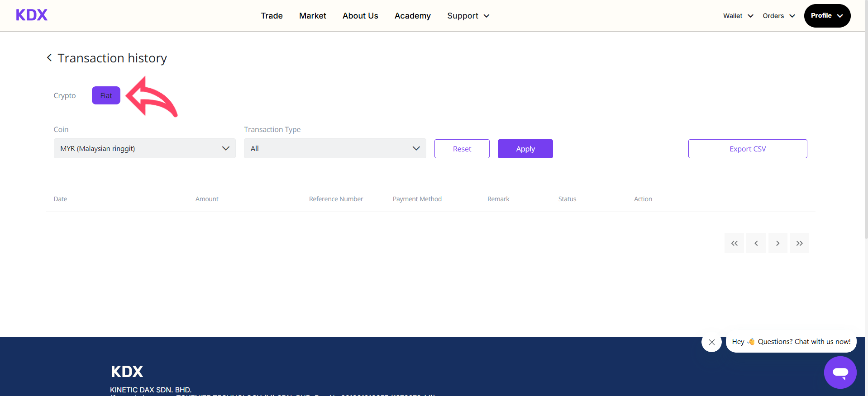Close the chat prompt popup
The image size is (868, 396).
(711, 342)
